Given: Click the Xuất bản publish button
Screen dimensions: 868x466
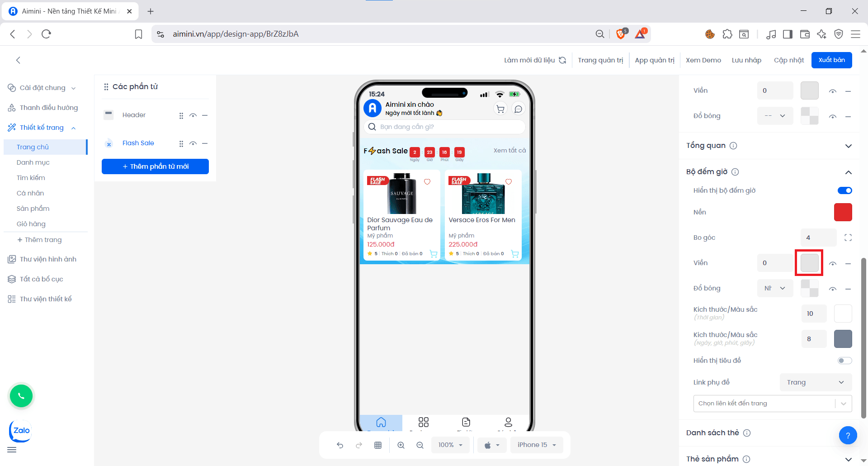Looking at the screenshot, I should click(831, 60).
